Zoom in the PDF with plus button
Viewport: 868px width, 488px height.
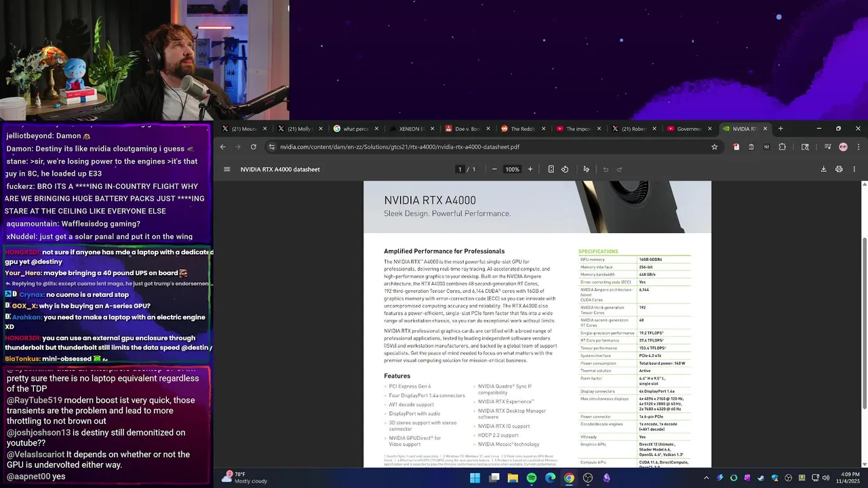click(530, 169)
